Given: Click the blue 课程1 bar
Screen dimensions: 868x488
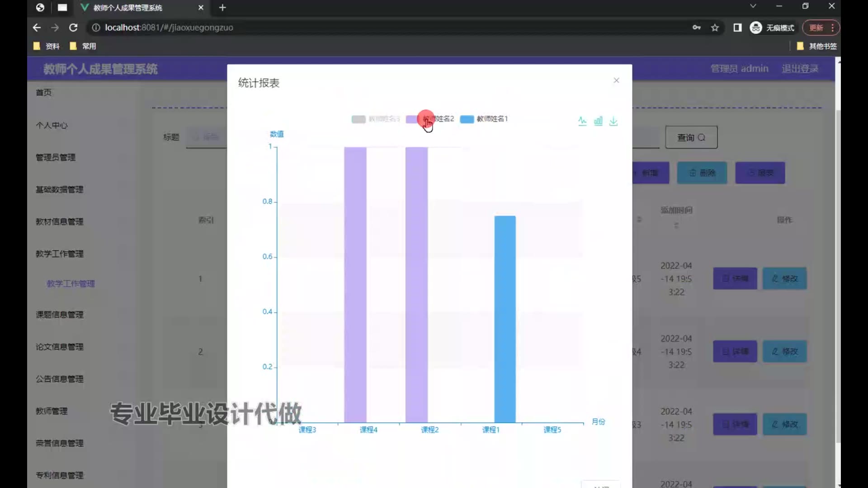Looking at the screenshot, I should pos(505,319).
